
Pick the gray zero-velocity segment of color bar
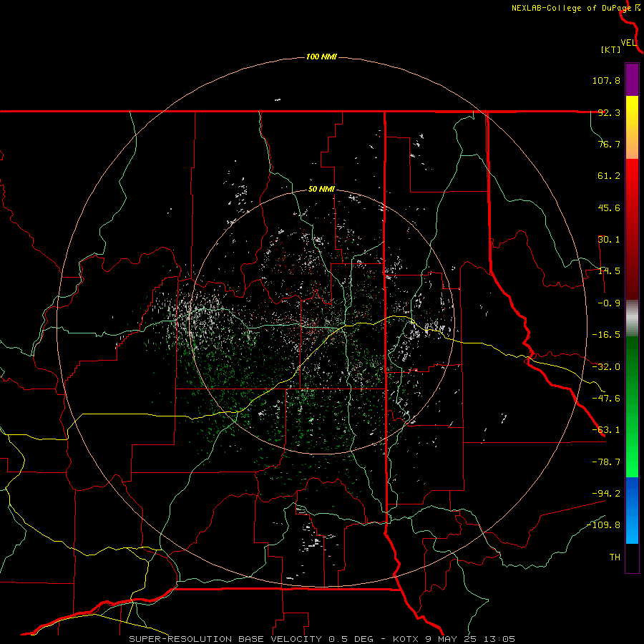[x=632, y=318]
